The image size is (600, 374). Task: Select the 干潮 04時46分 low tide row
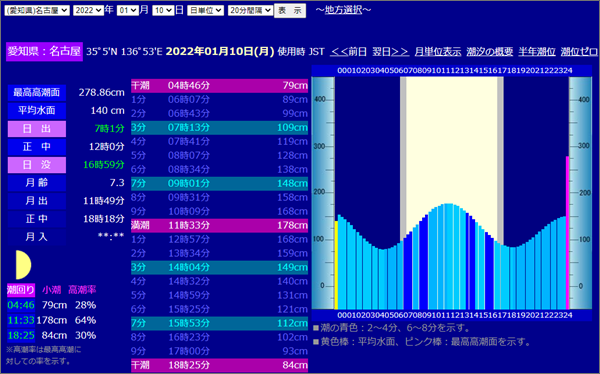(219, 85)
